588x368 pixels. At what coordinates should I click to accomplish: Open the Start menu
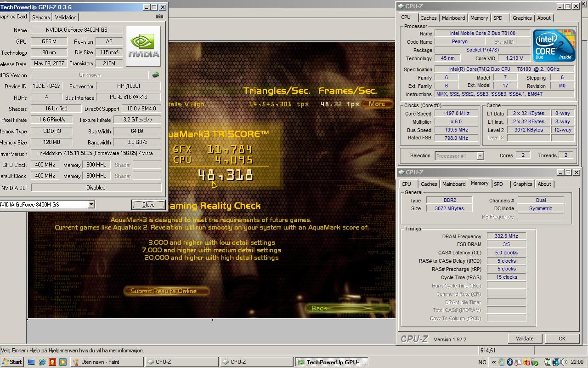coord(12,362)
